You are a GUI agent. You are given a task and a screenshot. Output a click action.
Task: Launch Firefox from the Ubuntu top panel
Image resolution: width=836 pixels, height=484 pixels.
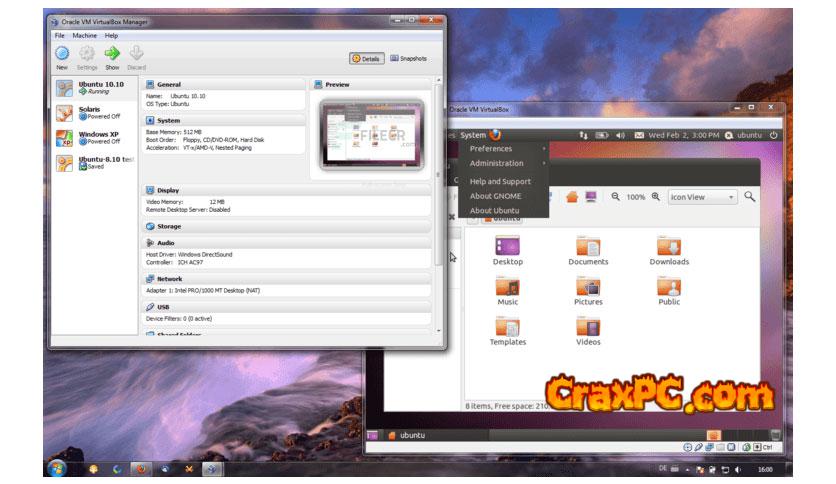point(495,135)
